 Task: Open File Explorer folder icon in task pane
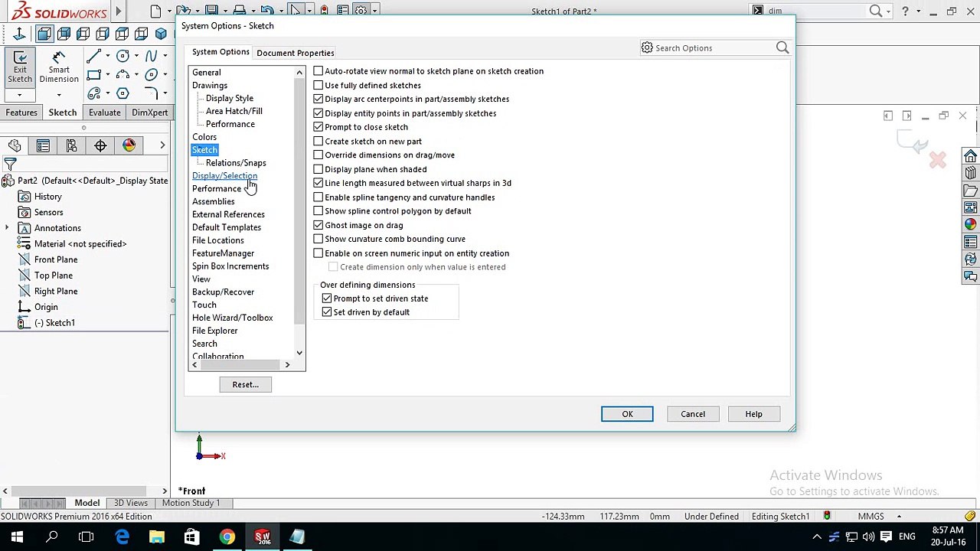tap(970, 190)
